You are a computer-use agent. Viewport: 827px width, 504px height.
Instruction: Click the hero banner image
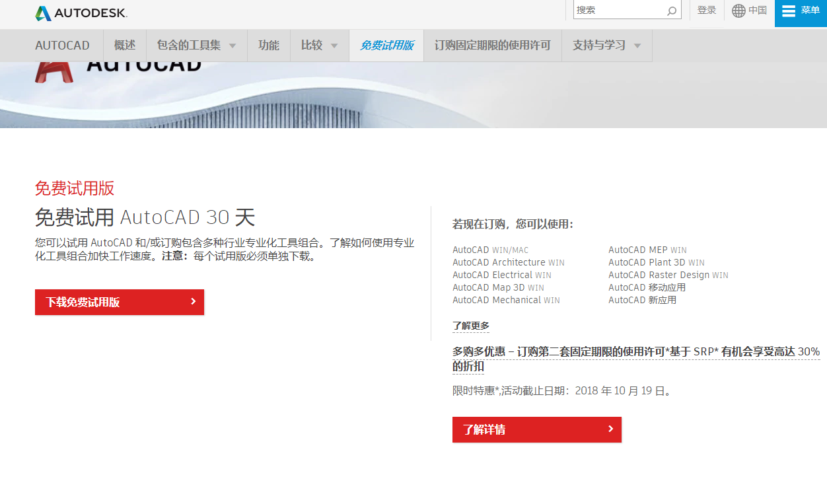click(x=413, y=94)
